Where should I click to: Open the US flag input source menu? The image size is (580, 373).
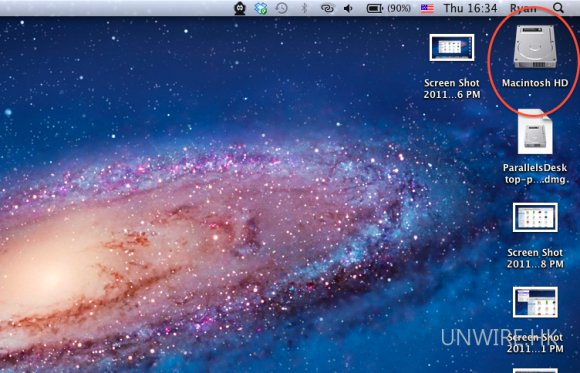pos(427,8)
